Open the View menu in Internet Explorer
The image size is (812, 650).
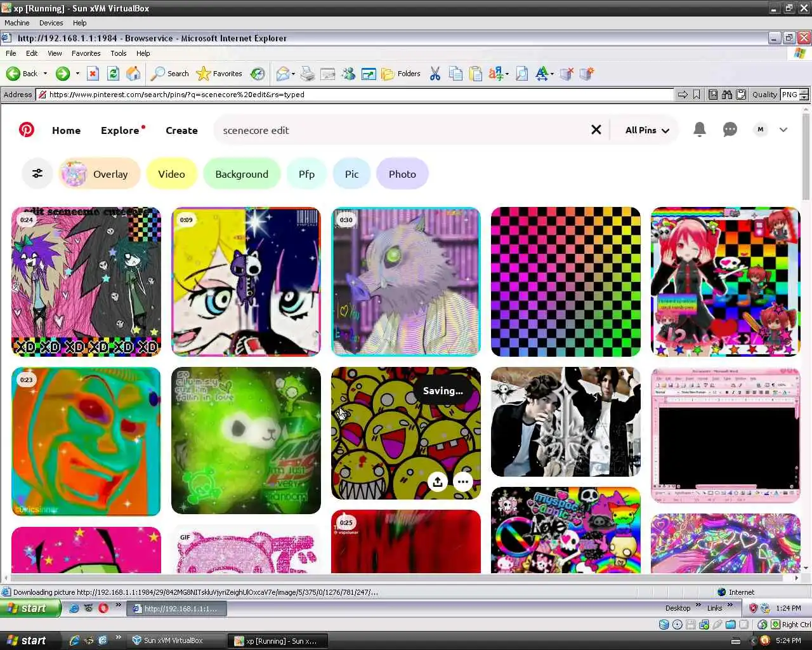coord(55,53)
